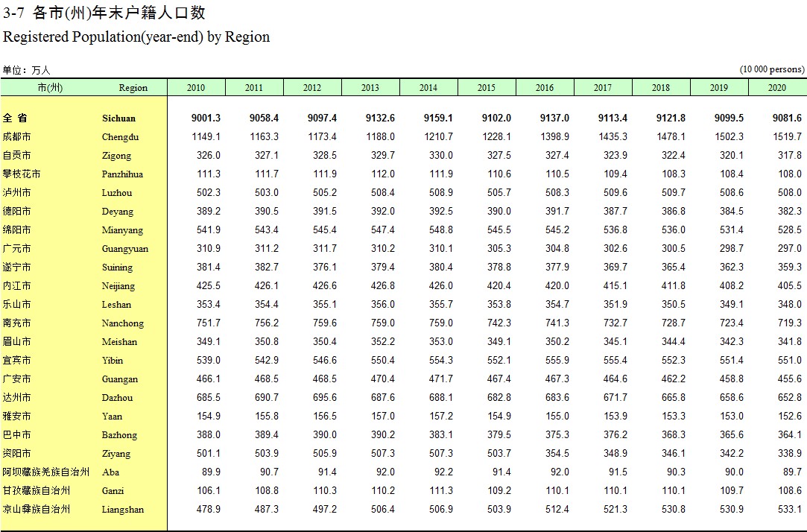Click Suining 2012 value 376.1
807x532 pixels.
click(x=324, y=267)
